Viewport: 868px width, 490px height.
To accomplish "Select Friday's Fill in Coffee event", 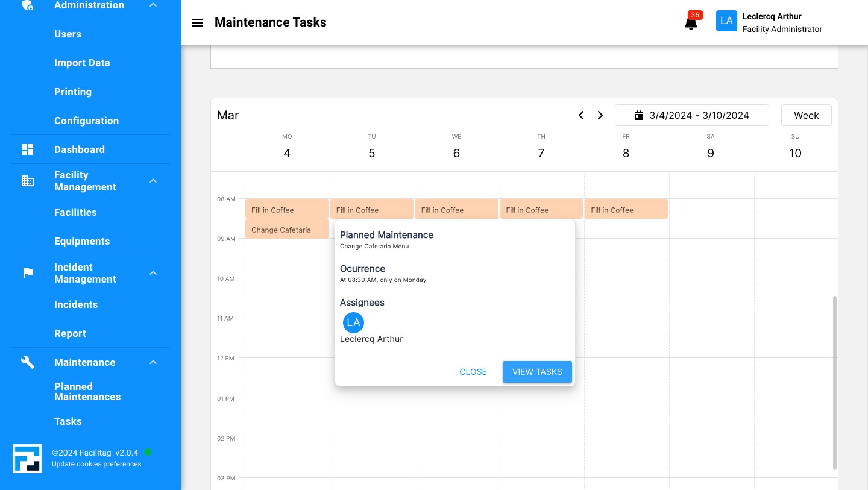I will click(x=626, y=210).
